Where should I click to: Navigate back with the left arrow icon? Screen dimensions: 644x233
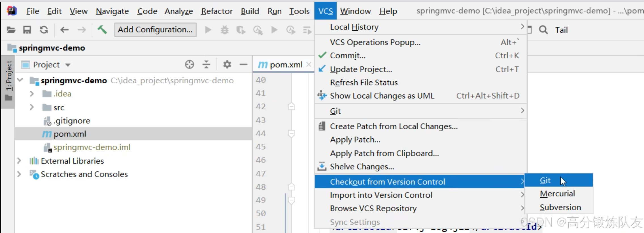pos(65,29)
